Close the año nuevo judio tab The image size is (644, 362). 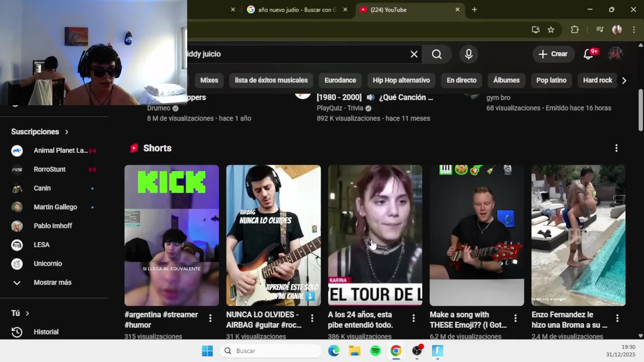pyautogui.click(x=345, y=10)
